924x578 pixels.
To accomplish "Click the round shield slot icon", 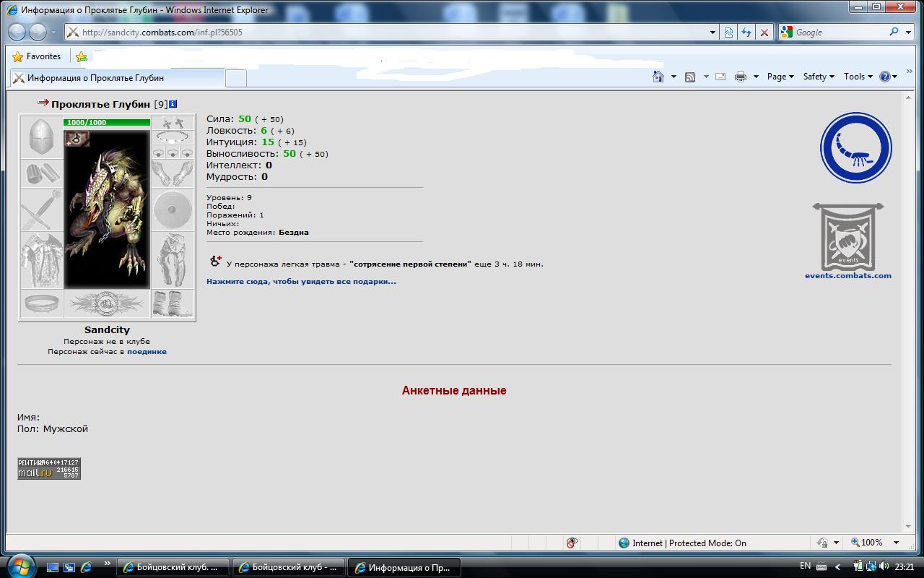I will pos(173,210).
